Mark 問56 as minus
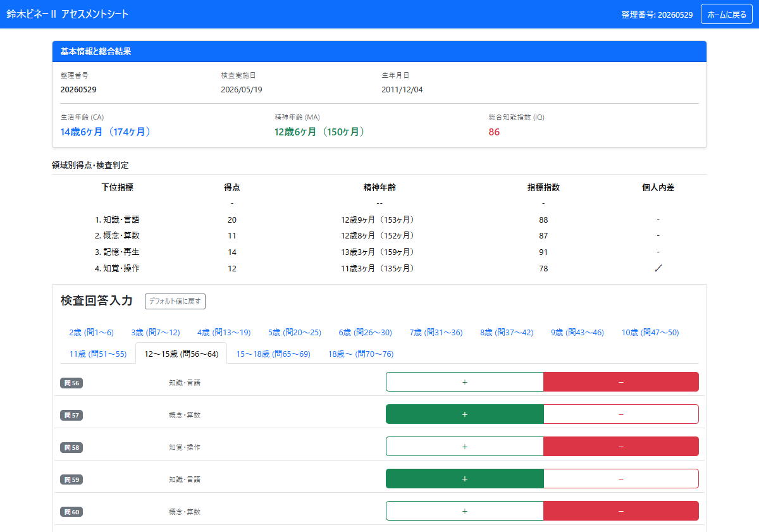 [621, 382]
